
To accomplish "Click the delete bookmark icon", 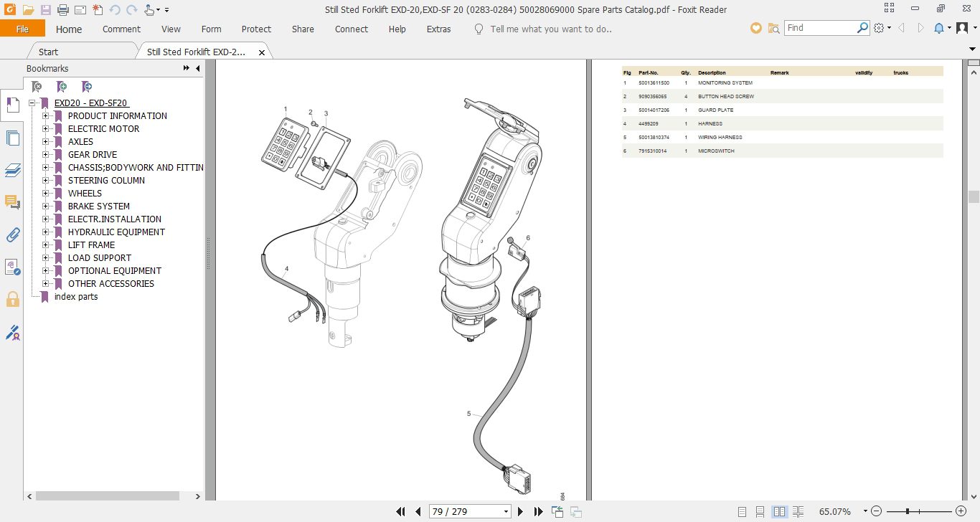I will pos(37,87).
